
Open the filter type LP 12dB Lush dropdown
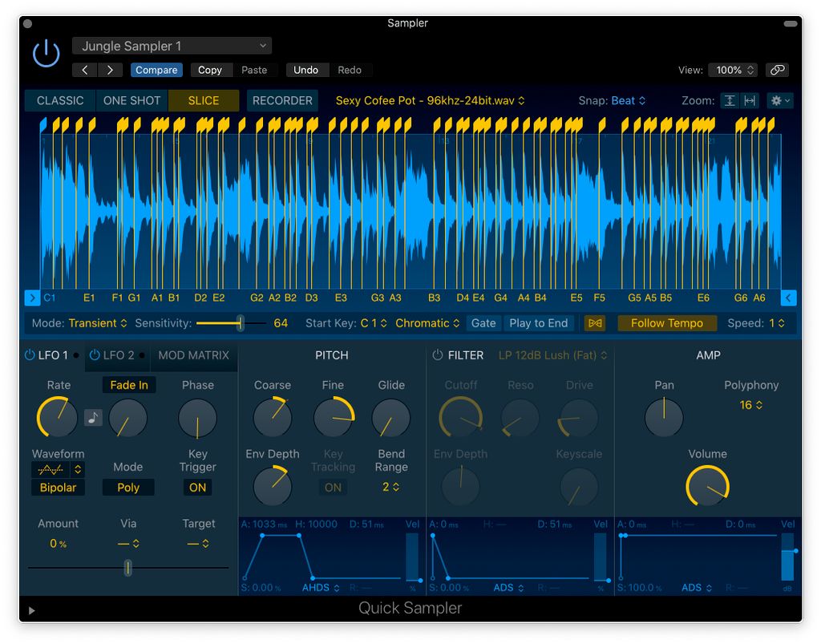click(553, 355)
